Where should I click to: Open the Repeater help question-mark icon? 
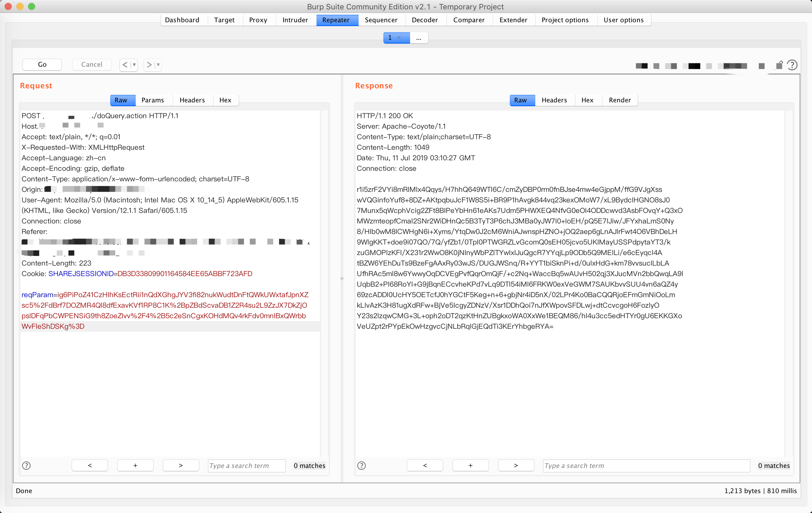pos(792,65)
